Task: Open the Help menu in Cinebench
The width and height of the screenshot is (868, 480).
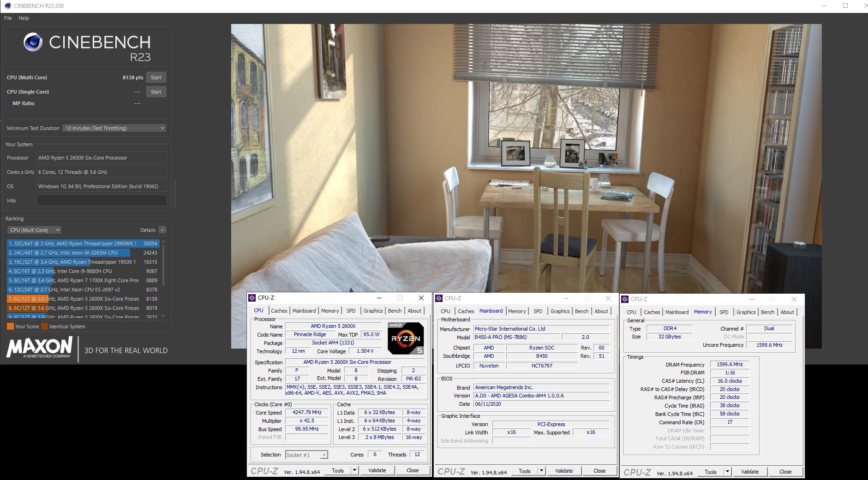Action: pos(24,18)
